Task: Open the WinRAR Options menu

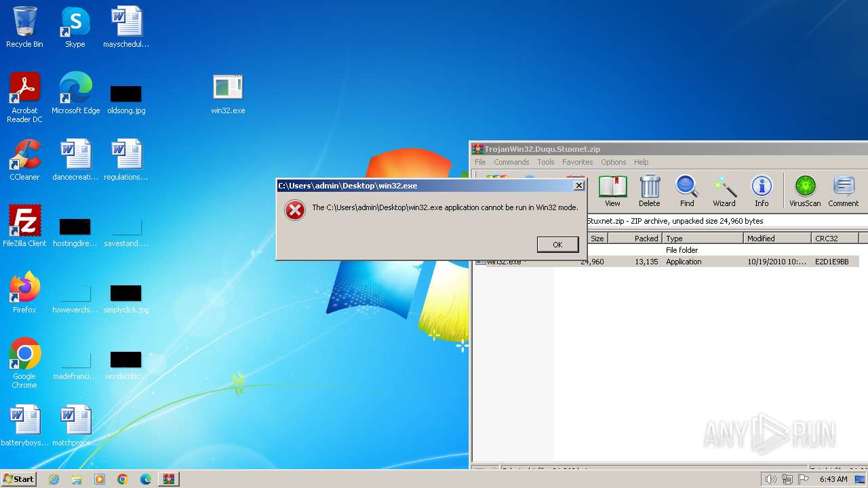Action: pos(613,162)
